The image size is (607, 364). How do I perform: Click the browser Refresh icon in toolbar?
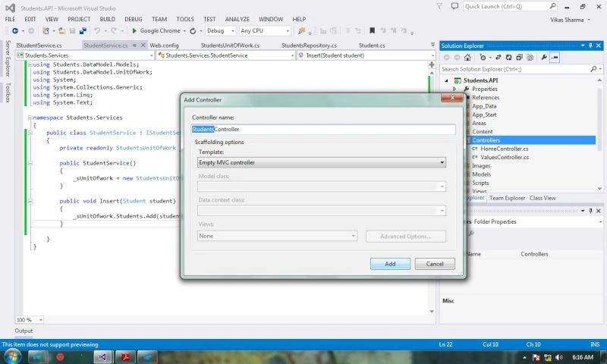193,30
